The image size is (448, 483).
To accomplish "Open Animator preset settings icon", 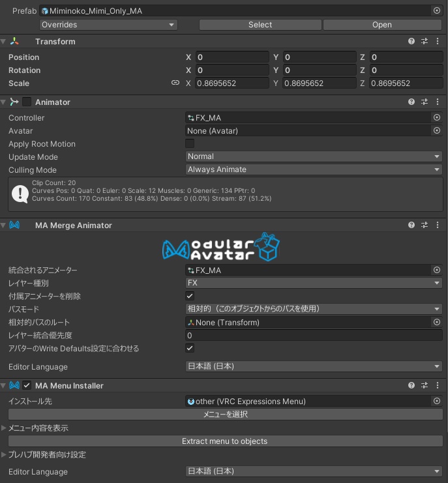I will 425,102.
